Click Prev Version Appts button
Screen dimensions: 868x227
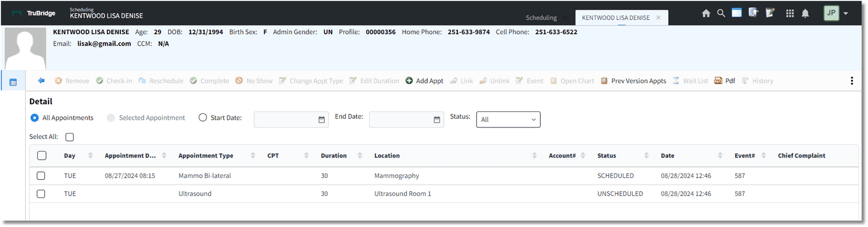(x=634, y=81)
